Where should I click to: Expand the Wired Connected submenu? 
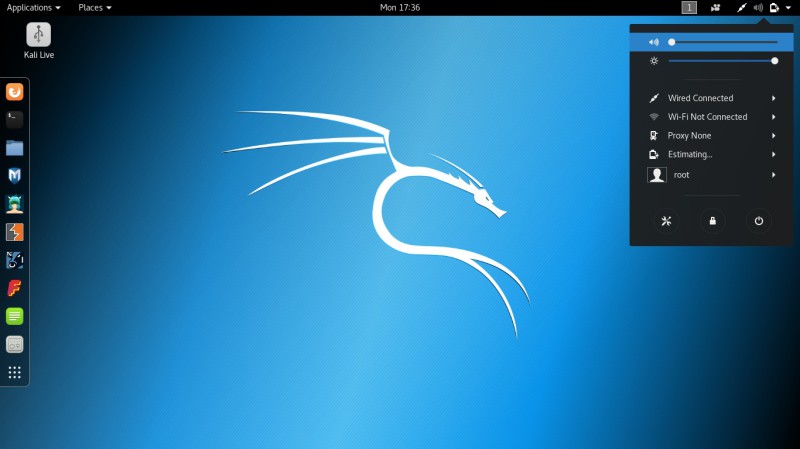coord(712,98)
